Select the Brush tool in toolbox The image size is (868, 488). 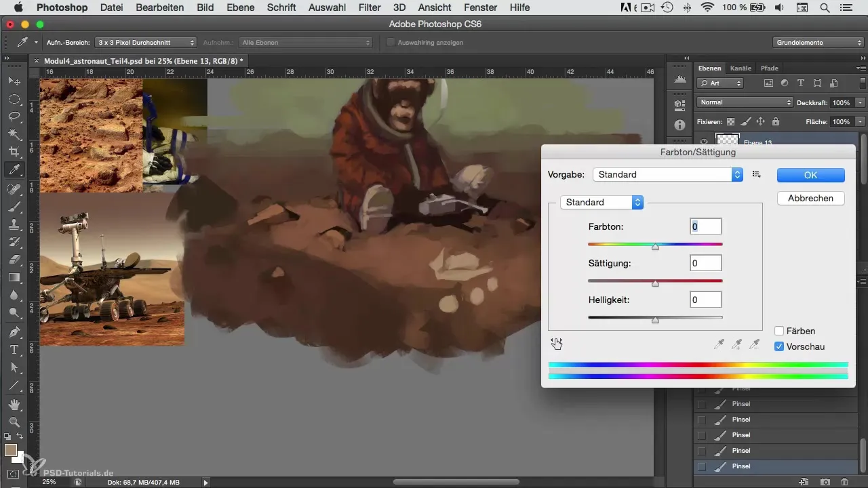click(x=14, y=207)
